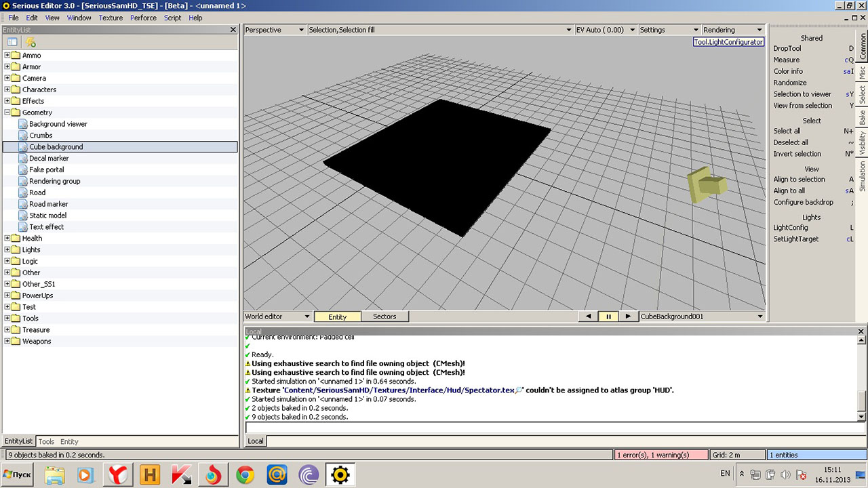Viewport: 868px width, 488px height.
Task: Click the LightConfig tool
Action: point(791,228)
